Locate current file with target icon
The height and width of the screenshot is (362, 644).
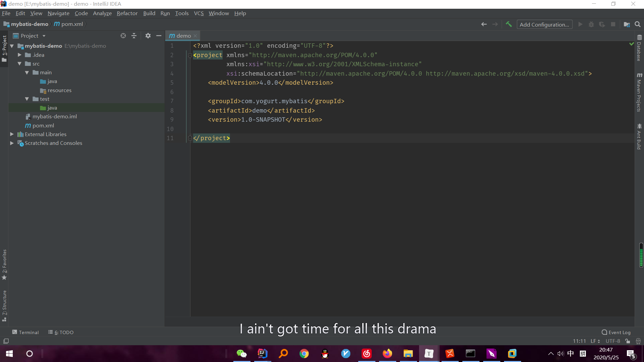pyautogui.click(x=123, y=36)
